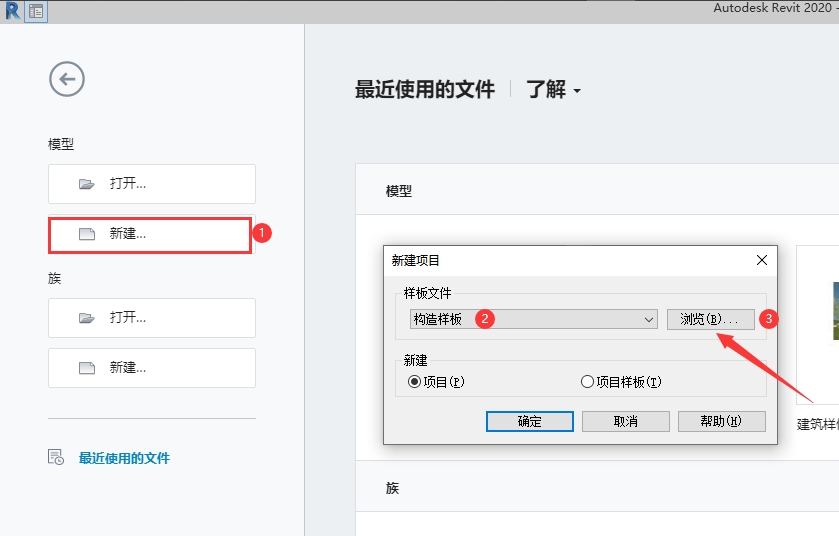The height and width of the screenshot is (536, 839).
Task: Open an existing family with 打开 under 族
Action: (152, 318)
